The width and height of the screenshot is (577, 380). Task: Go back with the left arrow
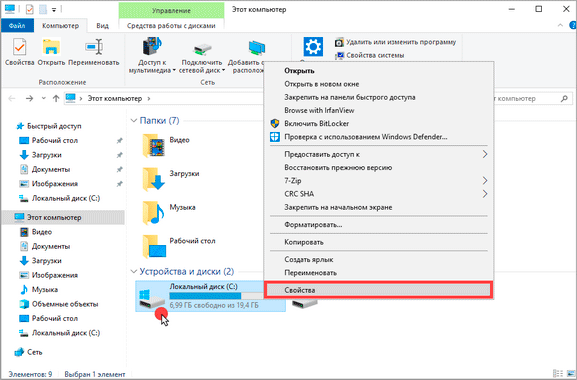[x=12, y=98]
